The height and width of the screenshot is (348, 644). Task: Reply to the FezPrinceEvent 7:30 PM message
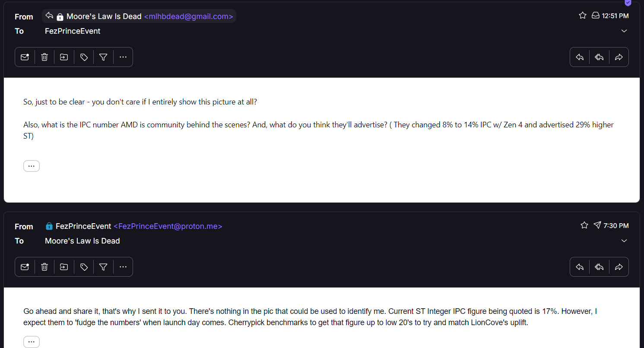pyautogui.click(x=580, y=267)
